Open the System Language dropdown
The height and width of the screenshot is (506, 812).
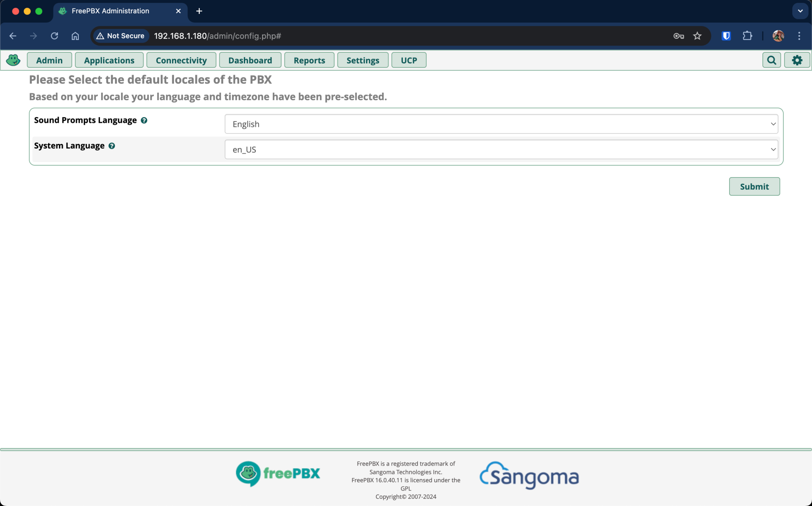[x=501, y=149]
